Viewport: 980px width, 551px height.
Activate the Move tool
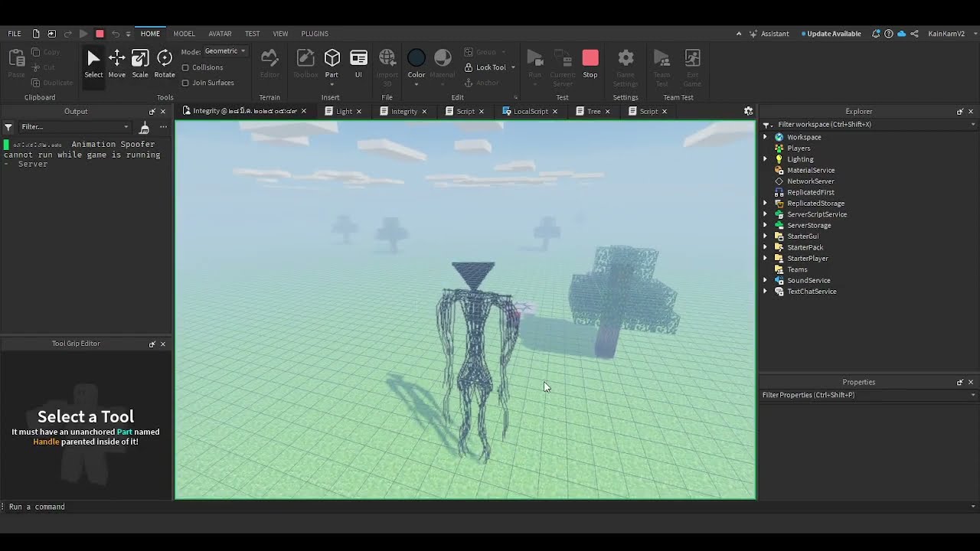click(116, 64)
